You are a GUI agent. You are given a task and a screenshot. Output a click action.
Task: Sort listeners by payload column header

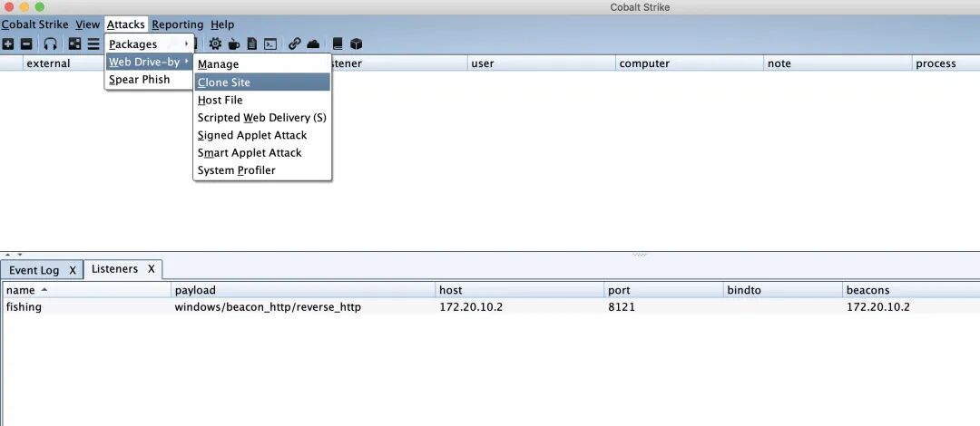pyautogui.click(x=303, y=290)
